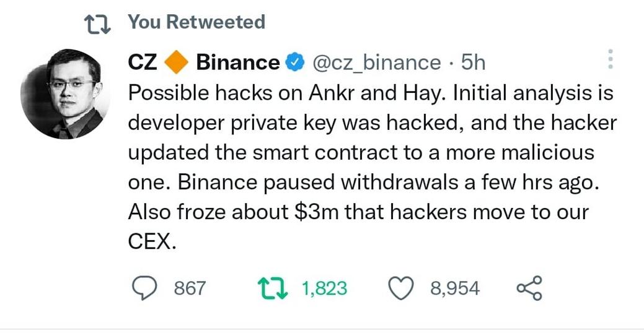Like the tweet with the heart icon

(x=400, y=288)
